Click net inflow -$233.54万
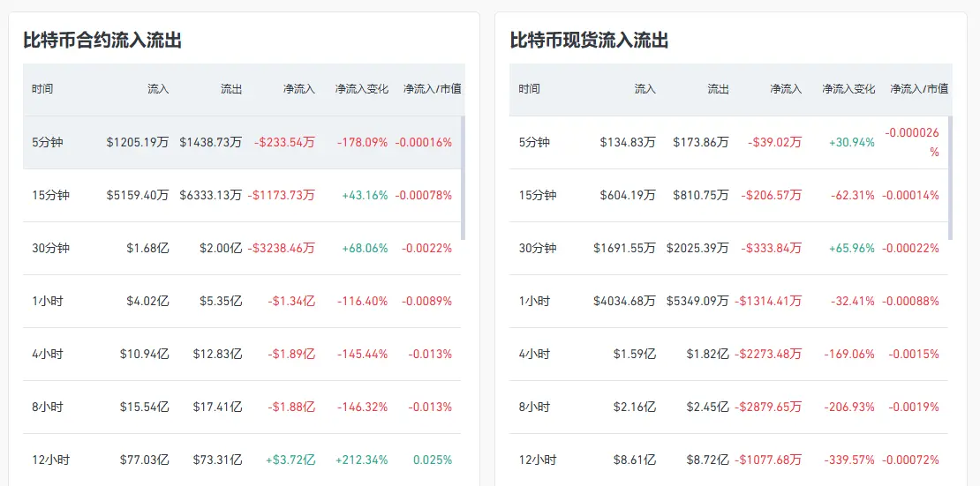Screen dimensions: 980x486 point(284,142)
